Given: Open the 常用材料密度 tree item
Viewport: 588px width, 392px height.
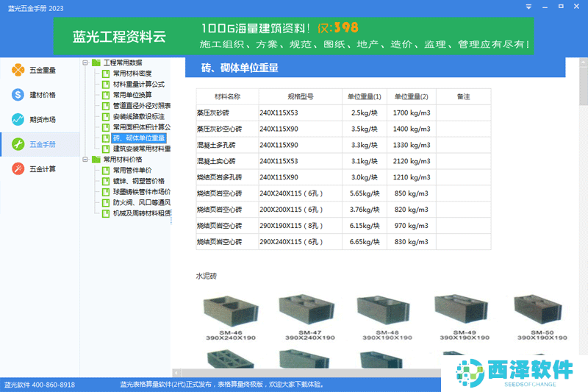Looking at the screenshot, I should 132,74.
